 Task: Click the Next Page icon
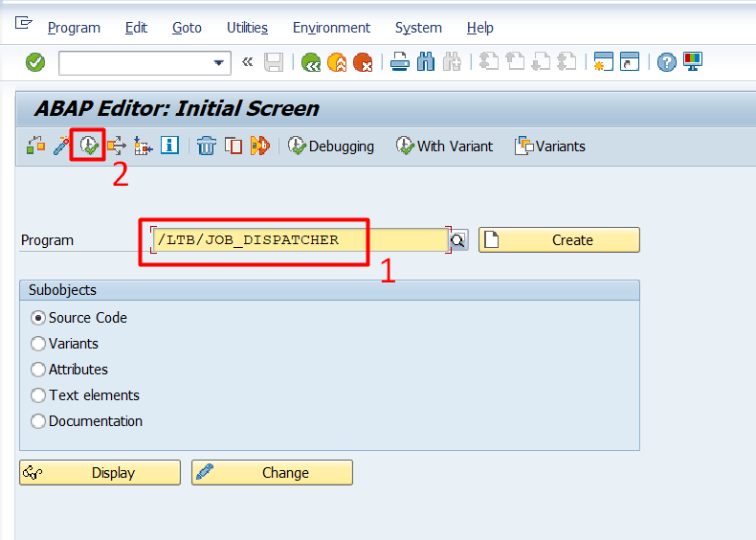click(x=541, y=62)
